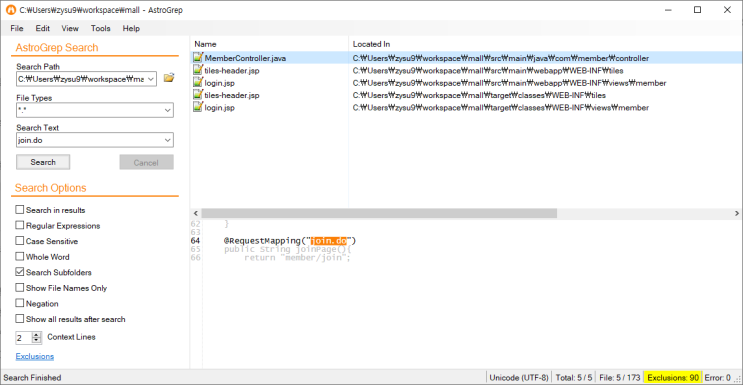Enable Show File Names Only checkbox
Image resolution: width=743 pixels, height=385 pixels.
[19, 288]
